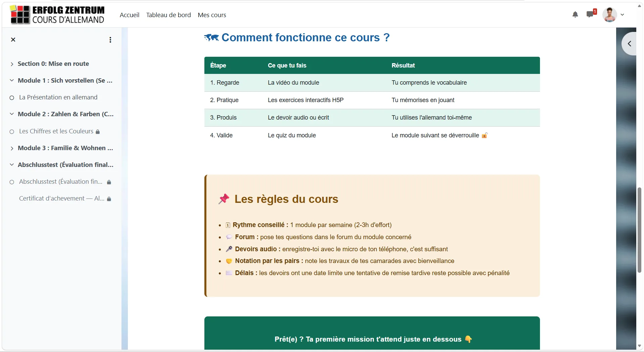Click the Erfolg Zentrum site logo
The height and width of the screenshot is (352, 644).
pyautogui.click(x=57, y=15)
